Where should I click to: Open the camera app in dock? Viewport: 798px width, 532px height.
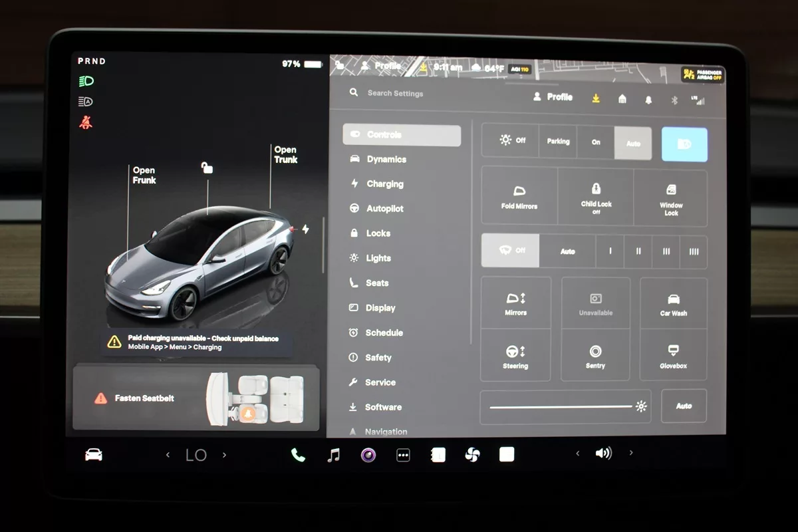(368, 455)
